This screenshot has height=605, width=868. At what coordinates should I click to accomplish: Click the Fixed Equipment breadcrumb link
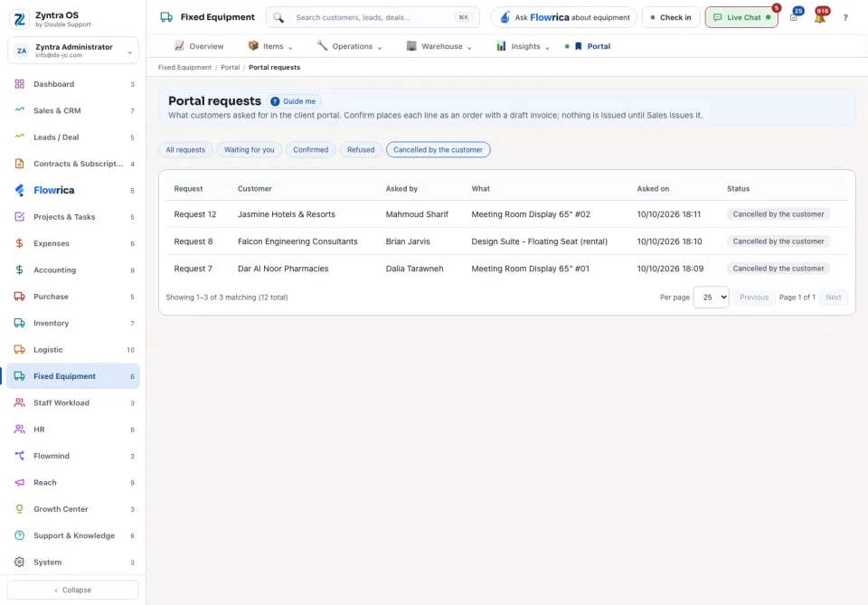coord(184,68)
